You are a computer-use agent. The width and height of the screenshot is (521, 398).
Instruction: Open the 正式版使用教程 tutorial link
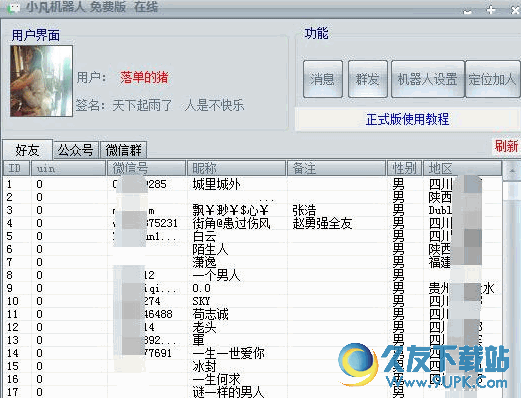coord(407,119)
